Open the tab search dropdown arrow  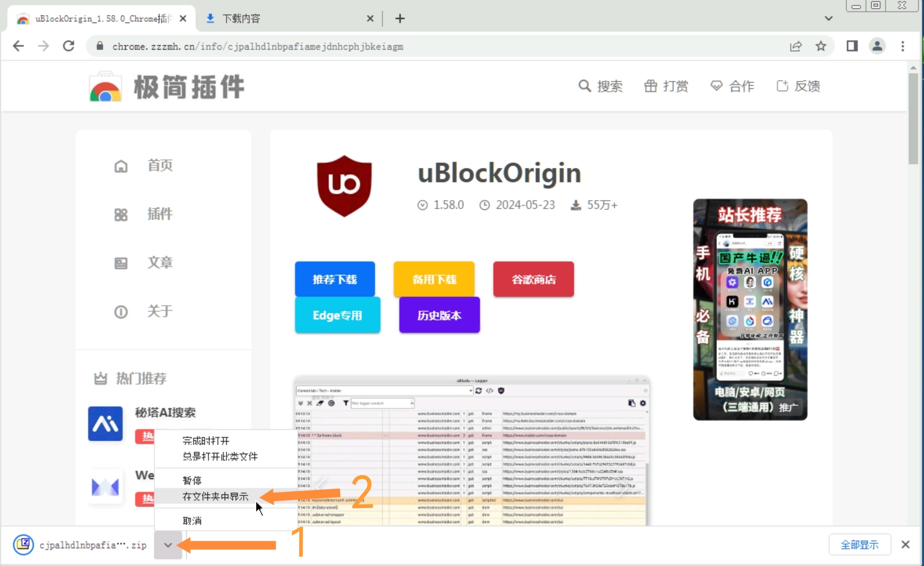click(x=828, y=18)
